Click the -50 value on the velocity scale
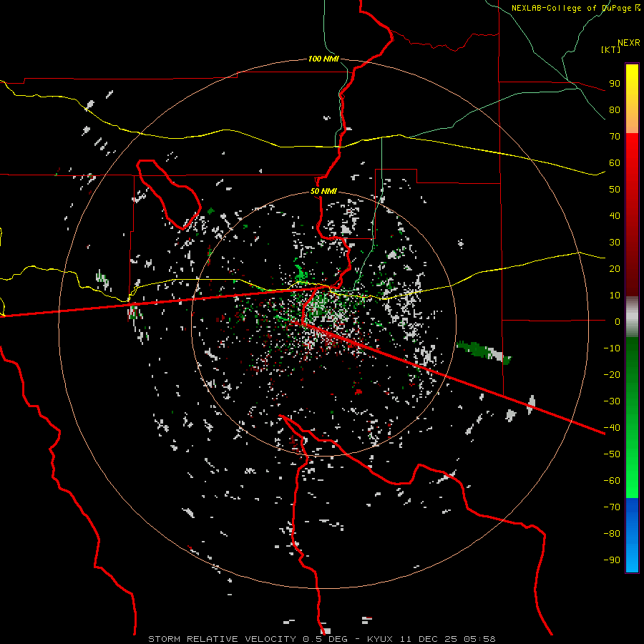Screen dimensions: 644x644 [612, 454]
